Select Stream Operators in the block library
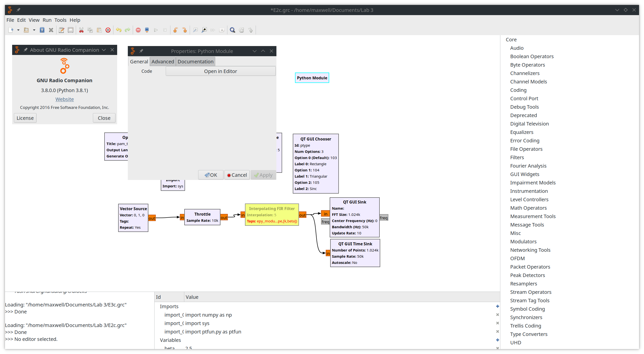Screen dimensions: 644x354 pos(531,292)
